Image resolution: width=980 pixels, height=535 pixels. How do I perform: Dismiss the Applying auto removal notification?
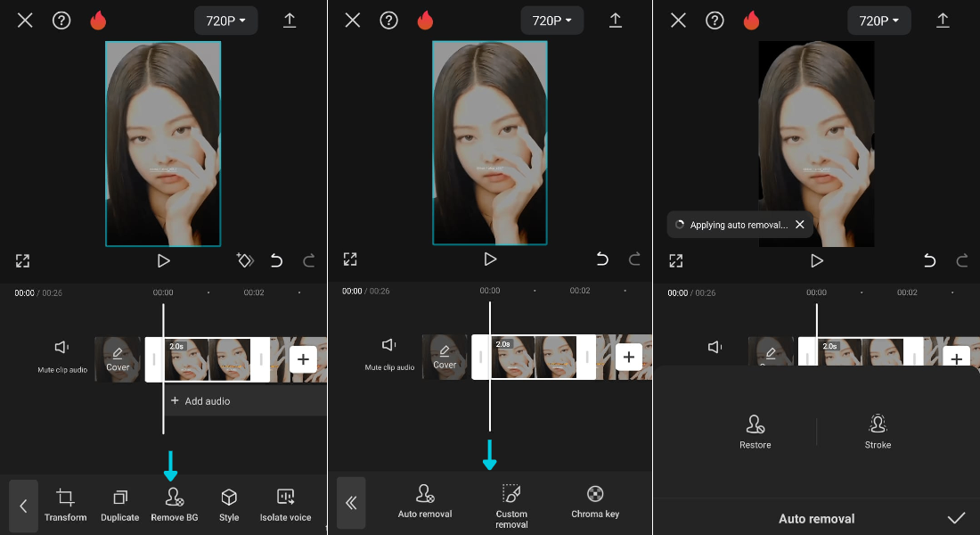(799, 225)
